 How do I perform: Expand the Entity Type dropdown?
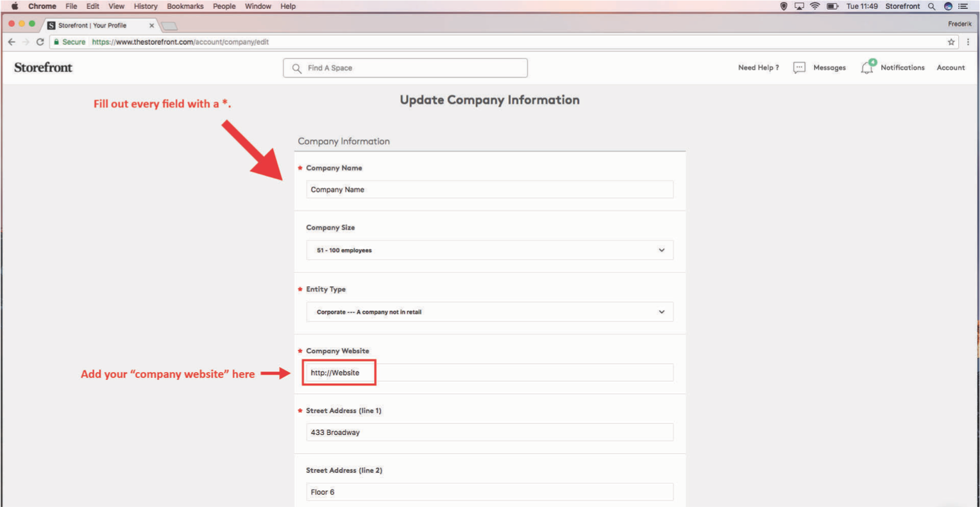[489, 312]
